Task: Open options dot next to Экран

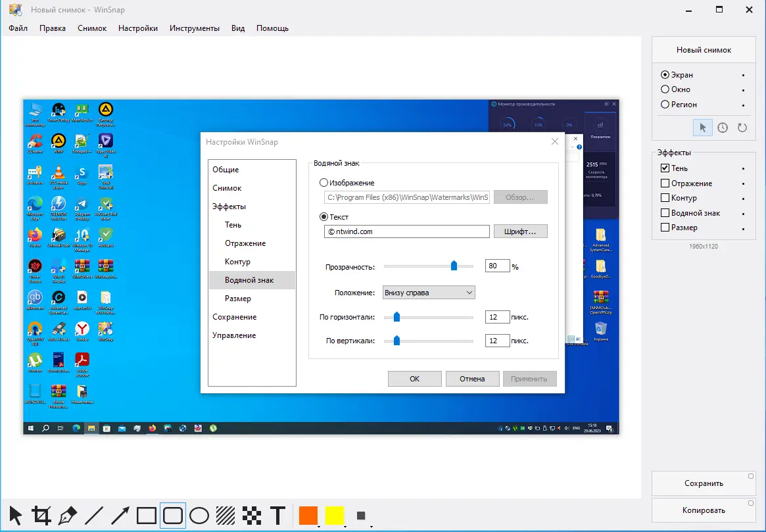Action: click(x=744, y=75)
